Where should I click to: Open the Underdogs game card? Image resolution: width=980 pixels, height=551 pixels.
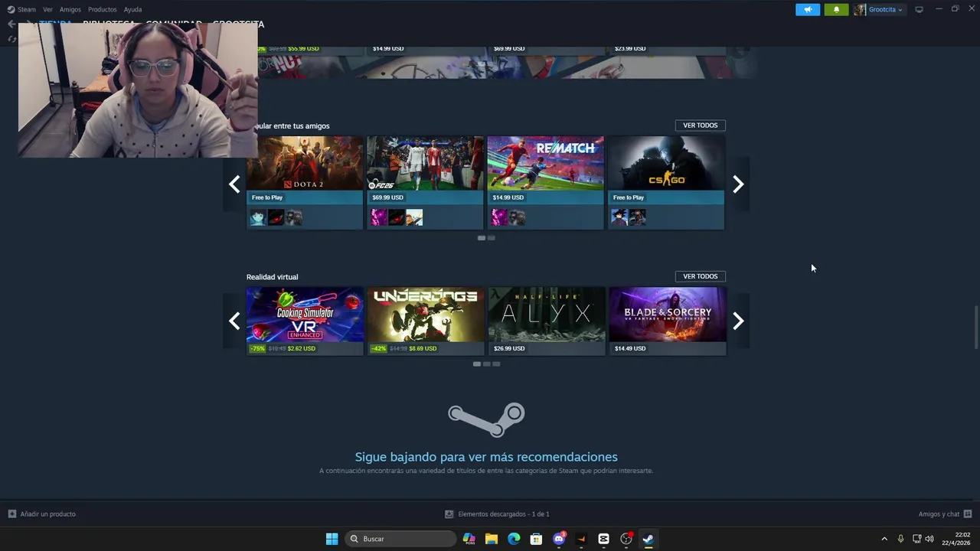[x=425, y=321]
